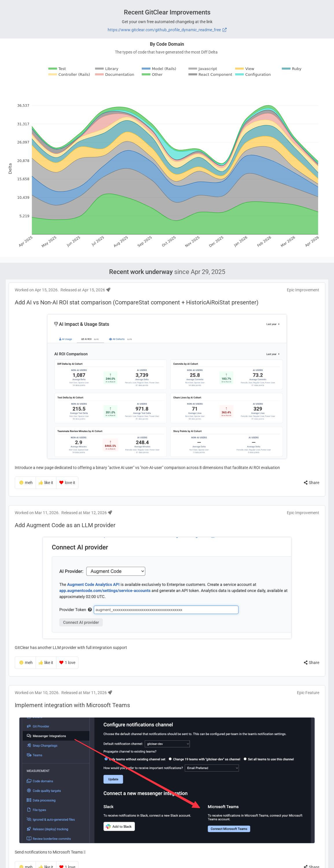Toggle the Test series in chart legend
This screenshot has width=334, height=868.
click(x=57, y=69)
